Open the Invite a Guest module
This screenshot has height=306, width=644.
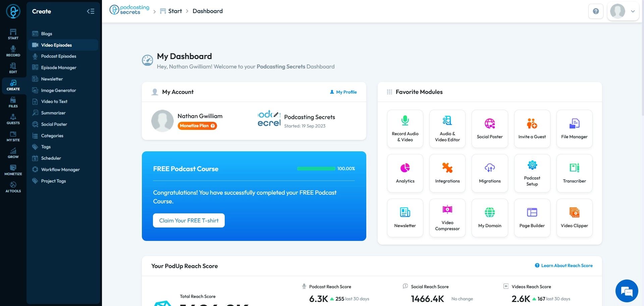point(532,129)
